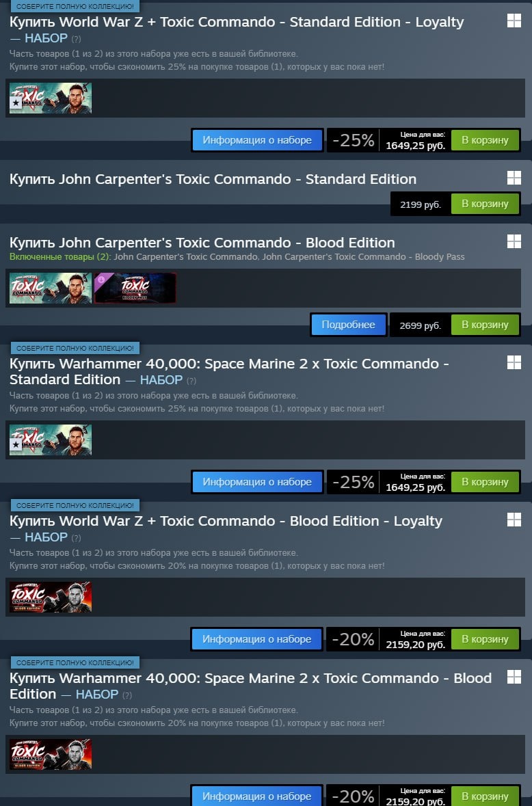Click Windows icon for World War Z Blood Edition Loyalty
532x806 pixels.
tap(514, 520)
